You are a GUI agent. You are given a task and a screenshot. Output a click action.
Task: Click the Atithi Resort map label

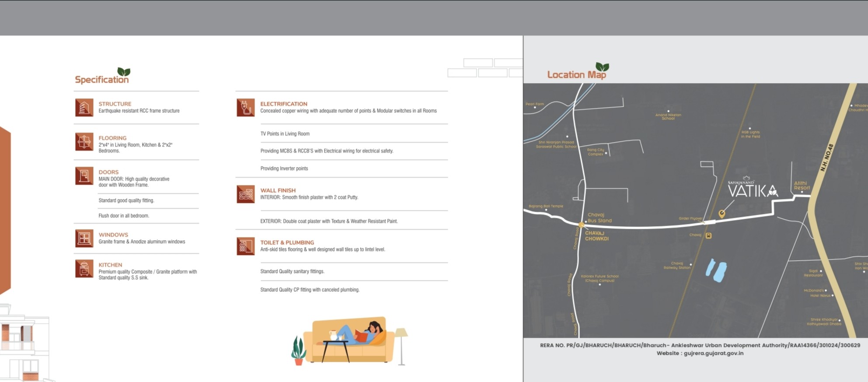point(801,186)
